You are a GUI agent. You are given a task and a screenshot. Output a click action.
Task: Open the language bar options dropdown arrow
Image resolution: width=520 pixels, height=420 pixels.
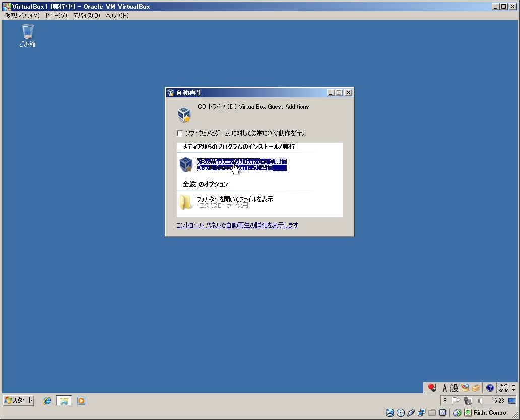tap(513, 390)
